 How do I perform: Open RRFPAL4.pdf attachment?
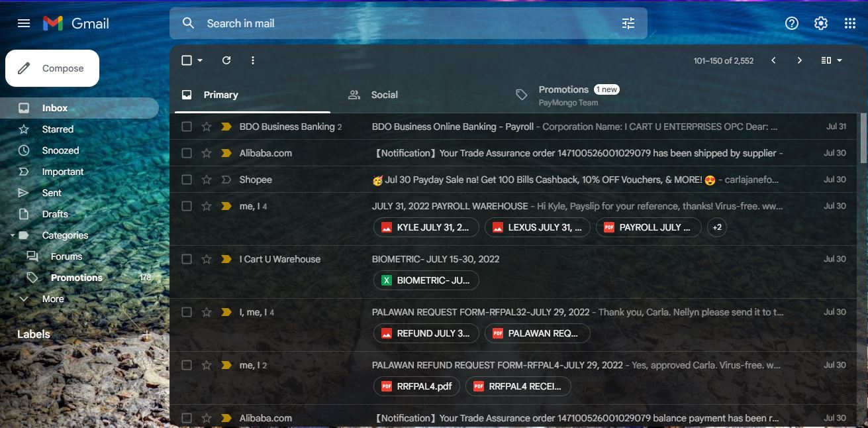[416, 386]
